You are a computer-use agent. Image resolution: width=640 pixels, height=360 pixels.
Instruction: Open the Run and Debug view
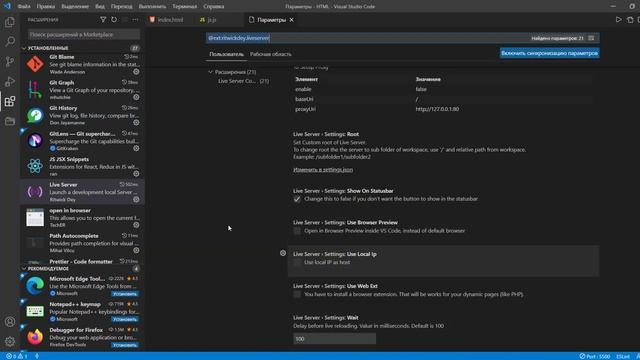point(10,82)
